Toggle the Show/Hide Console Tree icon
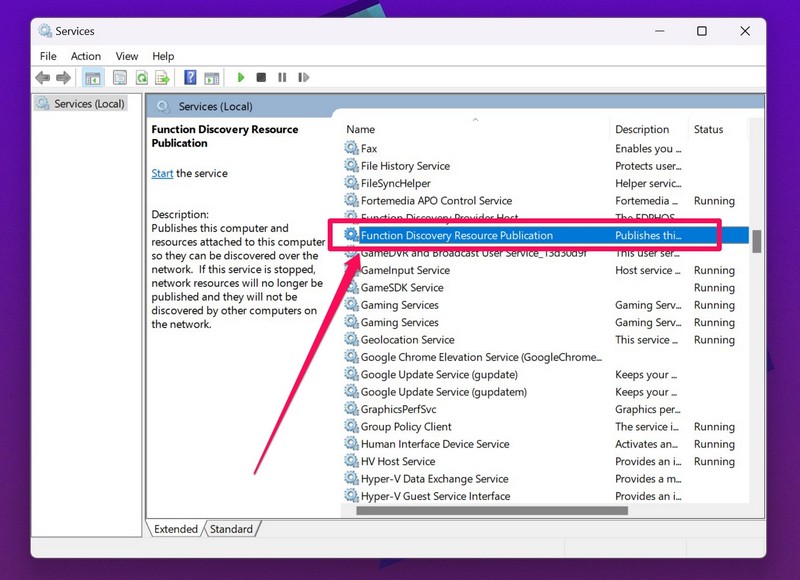This screenshot has height=580, width=800. 93,78
